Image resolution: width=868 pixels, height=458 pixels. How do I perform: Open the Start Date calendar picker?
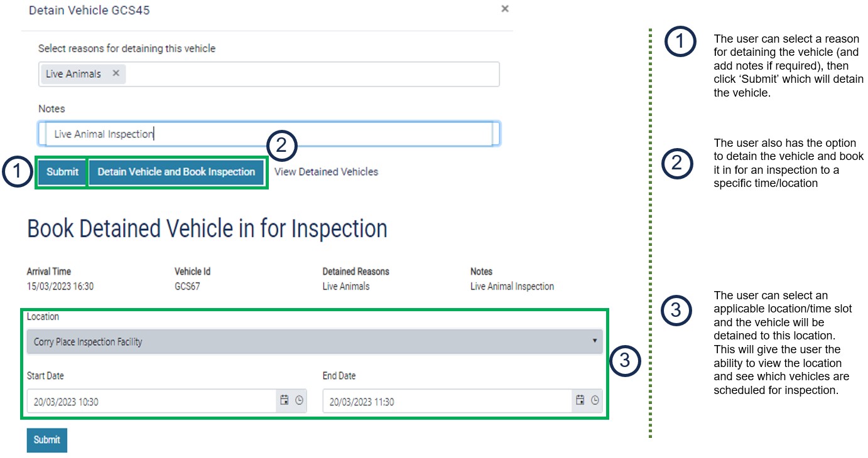coord(284,400)
